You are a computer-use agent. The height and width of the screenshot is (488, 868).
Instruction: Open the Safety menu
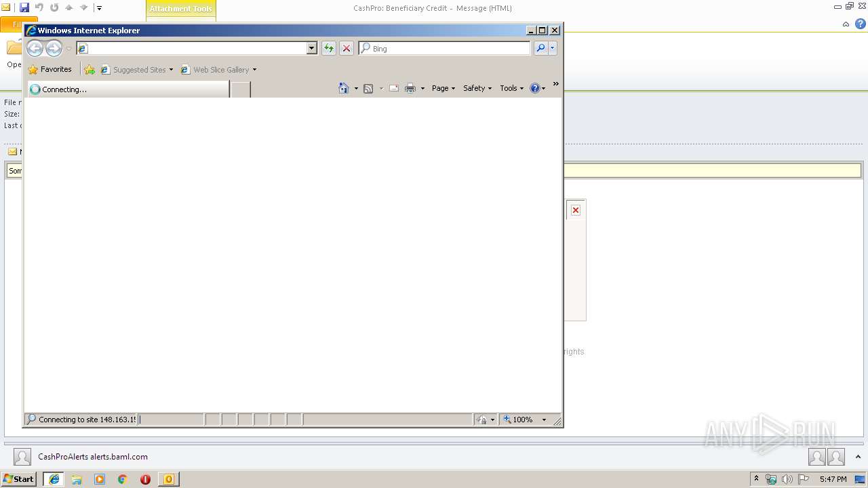tap(477, 88)
